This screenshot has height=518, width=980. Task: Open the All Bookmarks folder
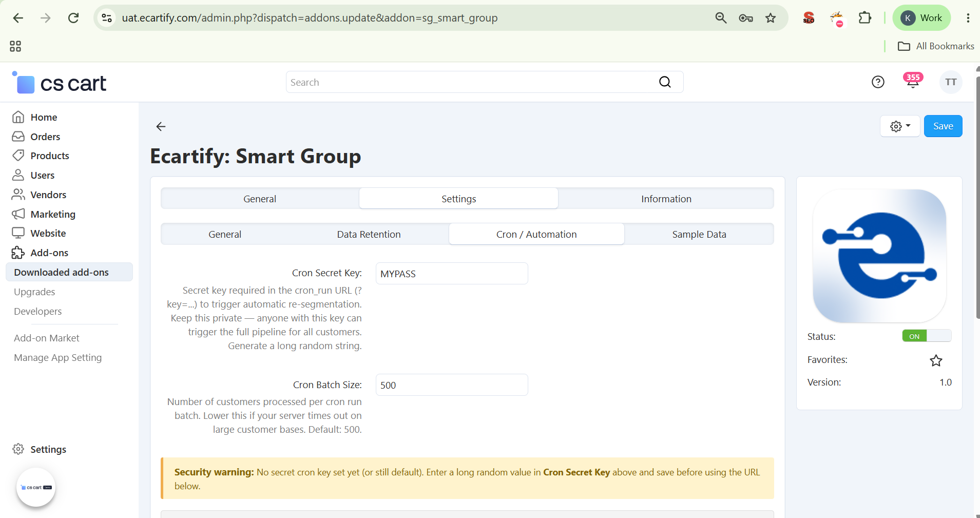tap(936, 46)
